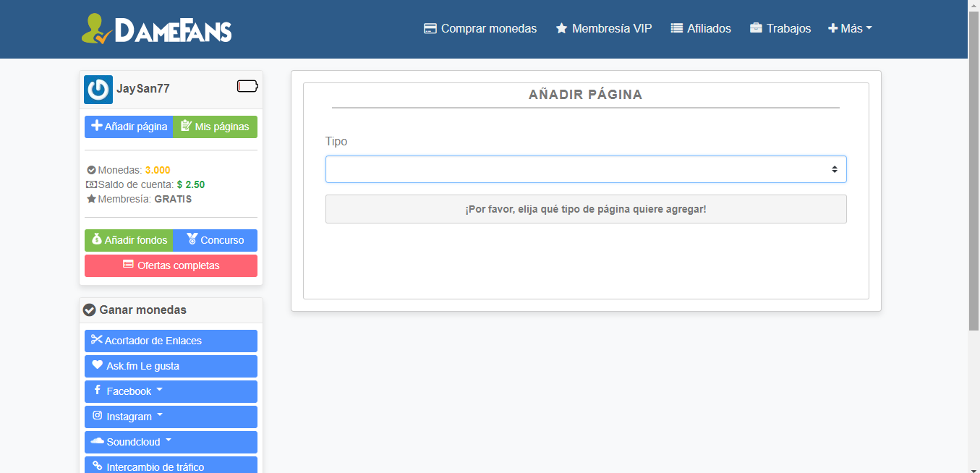The image size is (980, 473).
Task: Click the AÑADIR PÁGINA heading
Action: [x=586, y=95]
